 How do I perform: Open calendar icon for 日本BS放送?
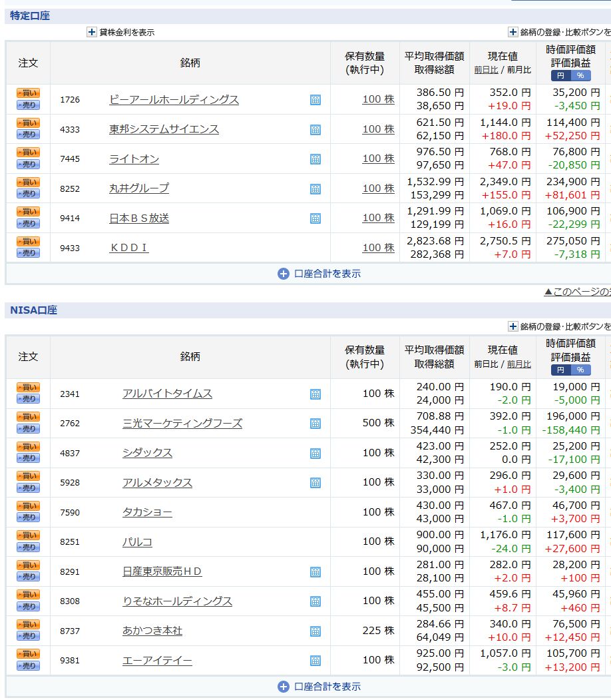315,218
